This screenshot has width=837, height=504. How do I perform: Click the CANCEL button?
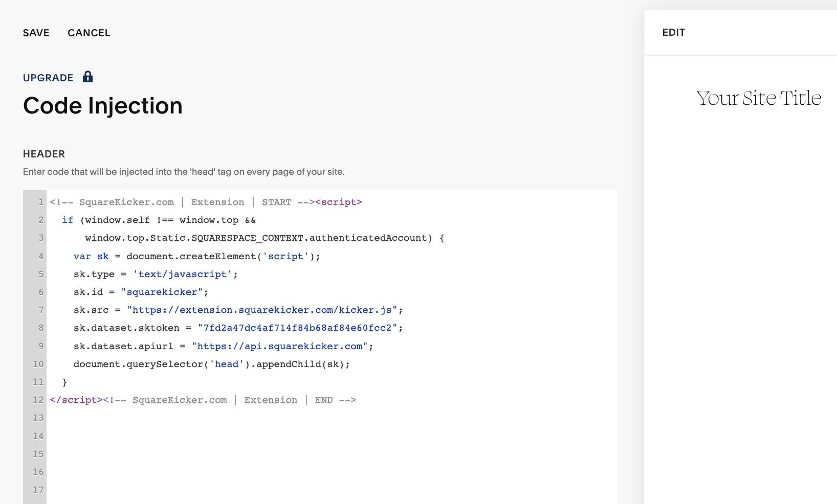(x=89, y=33)
